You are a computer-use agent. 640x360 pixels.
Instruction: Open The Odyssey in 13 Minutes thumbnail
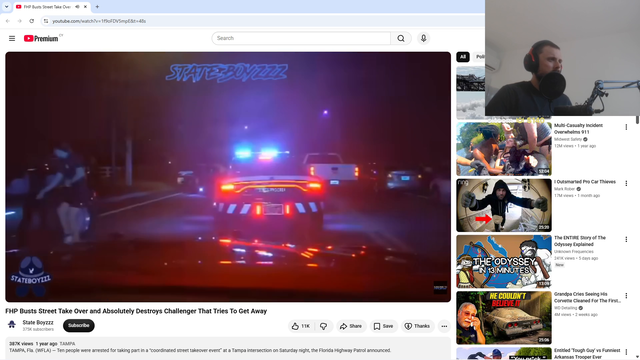point(504,261)
